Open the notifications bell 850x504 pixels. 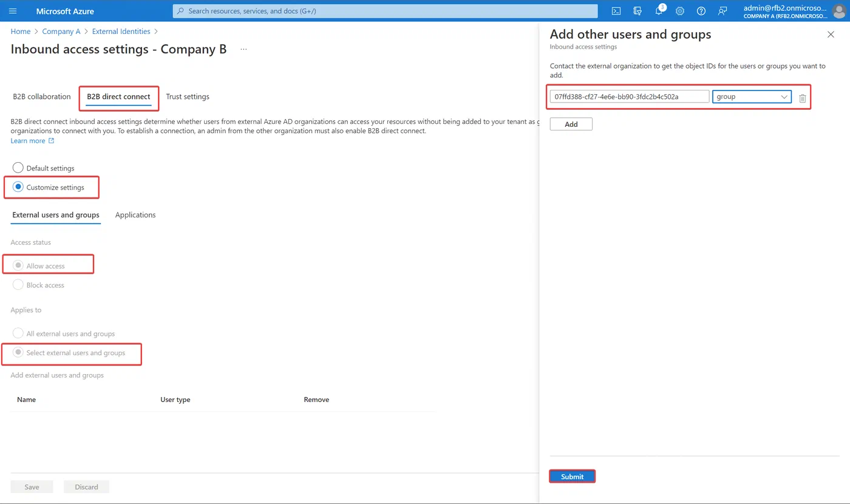point(659,11)
